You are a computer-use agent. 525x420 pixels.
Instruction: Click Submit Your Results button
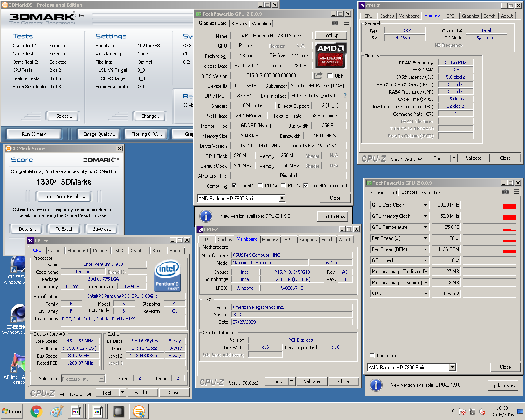[64, 196]
